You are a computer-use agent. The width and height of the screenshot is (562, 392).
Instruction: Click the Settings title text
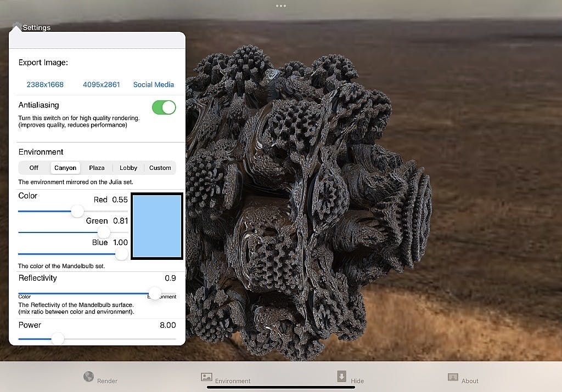pos(37,27)
